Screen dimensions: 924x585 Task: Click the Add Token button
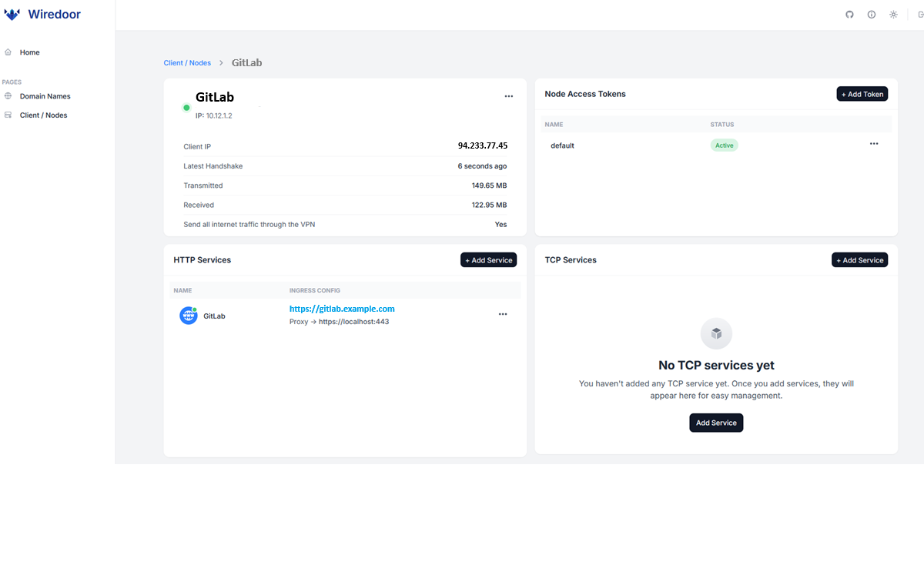tap(862, 94)
